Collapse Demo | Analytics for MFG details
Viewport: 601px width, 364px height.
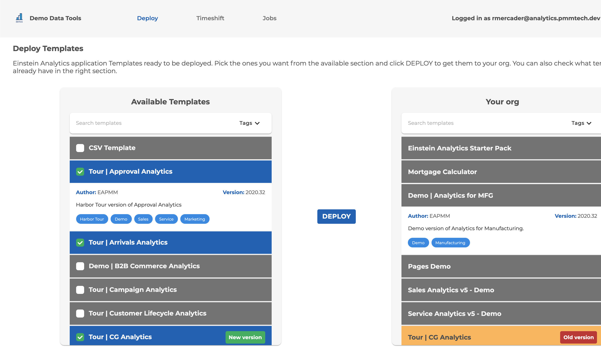501,195
